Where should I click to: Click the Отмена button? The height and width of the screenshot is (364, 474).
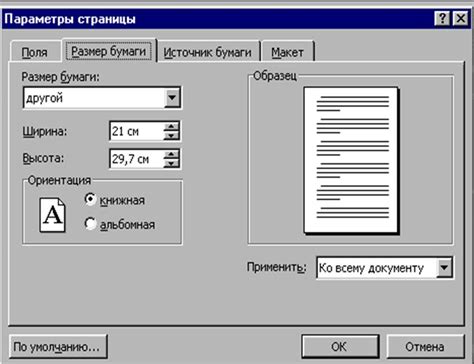point(425,347)
